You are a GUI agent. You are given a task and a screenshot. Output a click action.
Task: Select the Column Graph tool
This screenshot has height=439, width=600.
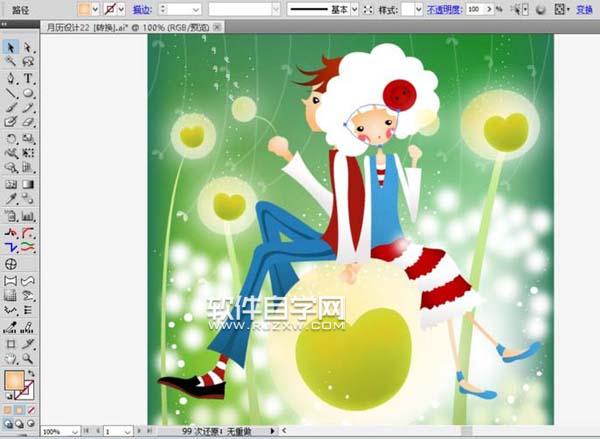[x=28, y=216]
